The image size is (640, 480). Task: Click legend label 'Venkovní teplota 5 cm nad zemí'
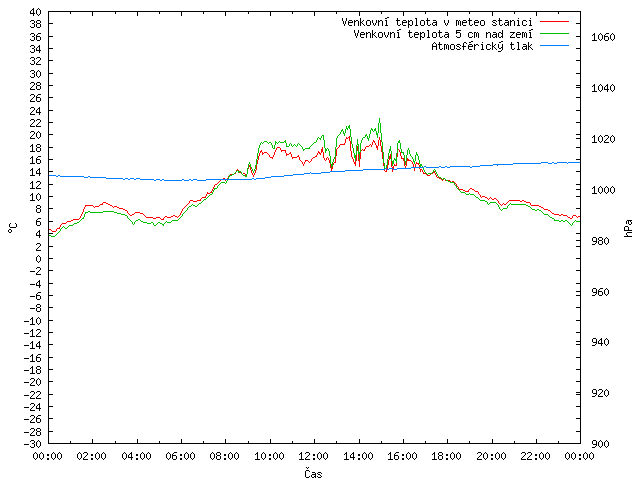coord(443,34)
